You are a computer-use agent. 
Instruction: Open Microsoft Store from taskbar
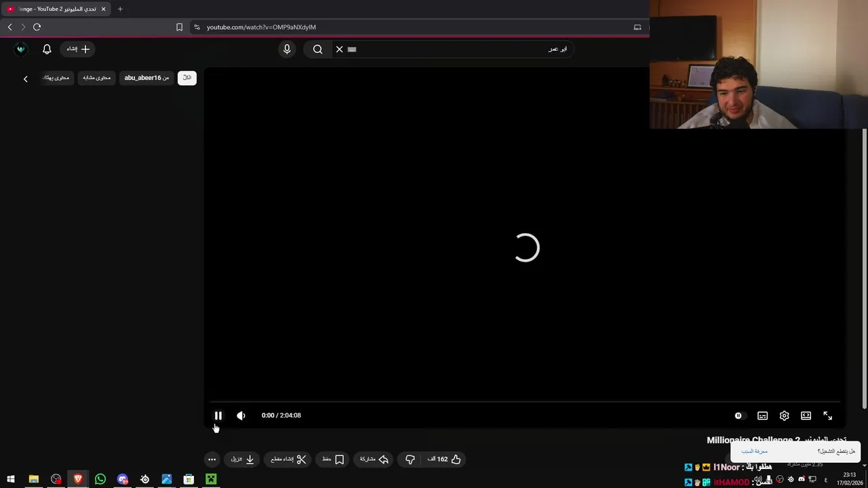189,479
